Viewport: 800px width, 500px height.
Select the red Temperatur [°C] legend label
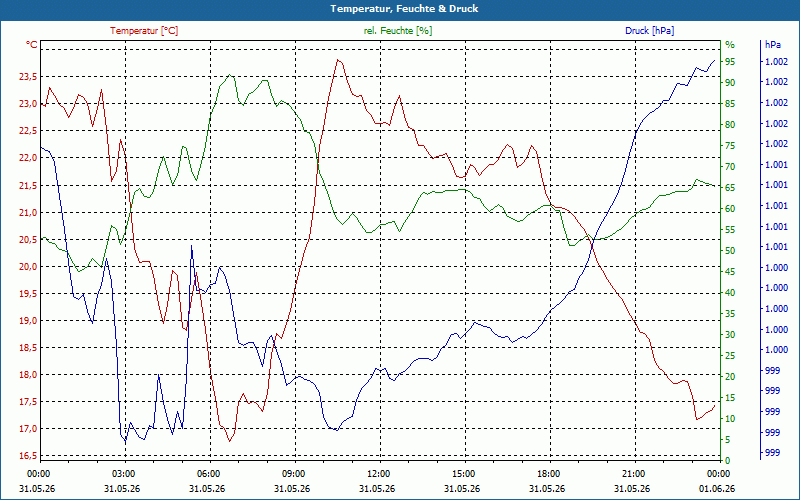click(x=144, y=31)
